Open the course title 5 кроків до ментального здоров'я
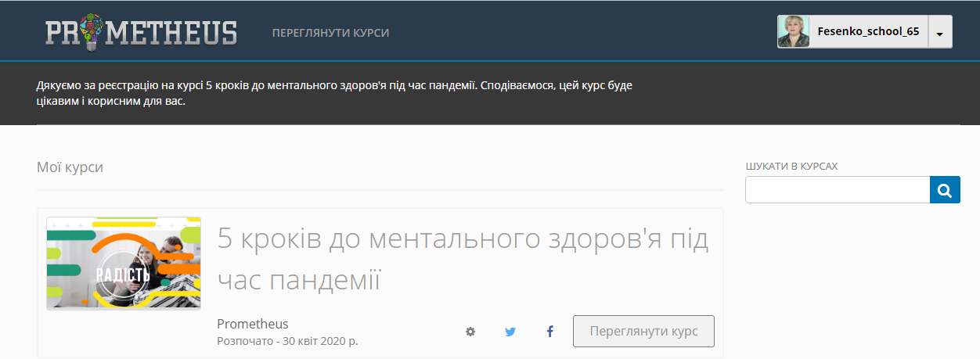The width and height of the screenshot is (980, 359). pos(463,258)
